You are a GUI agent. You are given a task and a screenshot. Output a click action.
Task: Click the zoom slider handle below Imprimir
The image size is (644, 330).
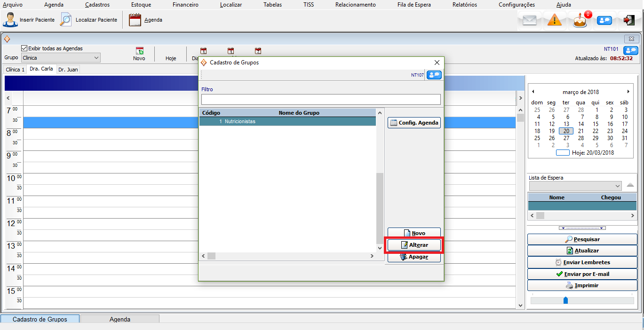[565, 300]
